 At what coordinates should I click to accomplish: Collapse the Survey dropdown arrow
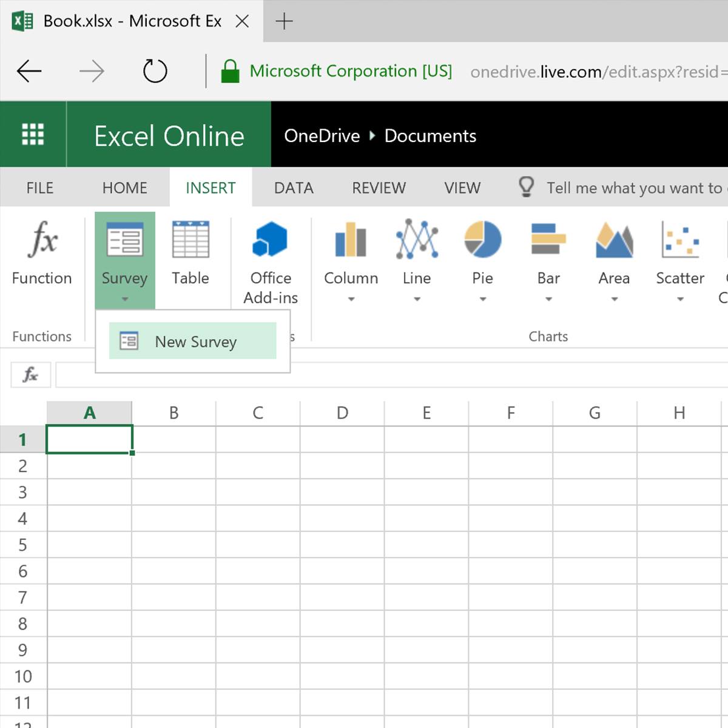(x=125, y=299)
